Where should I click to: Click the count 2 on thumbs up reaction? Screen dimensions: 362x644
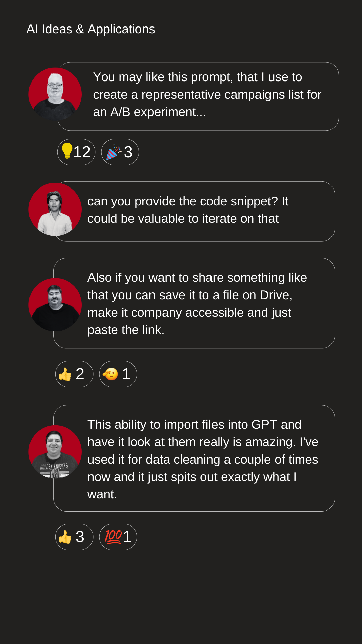pyautogui.click(x=80, y=374)
